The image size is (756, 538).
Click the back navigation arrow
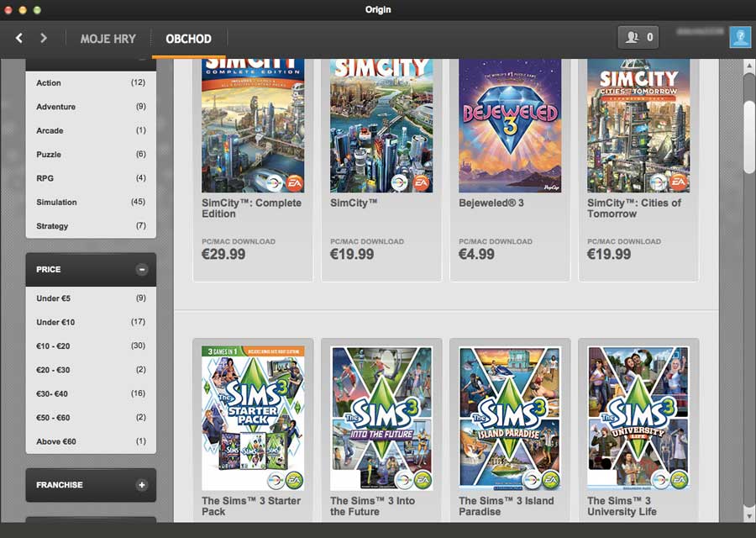tap(19, 38)
